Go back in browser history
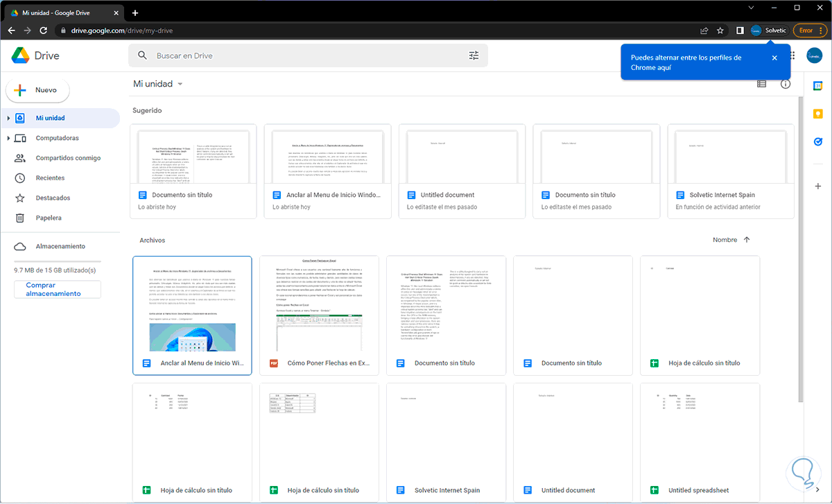 (x=12, y=31)
